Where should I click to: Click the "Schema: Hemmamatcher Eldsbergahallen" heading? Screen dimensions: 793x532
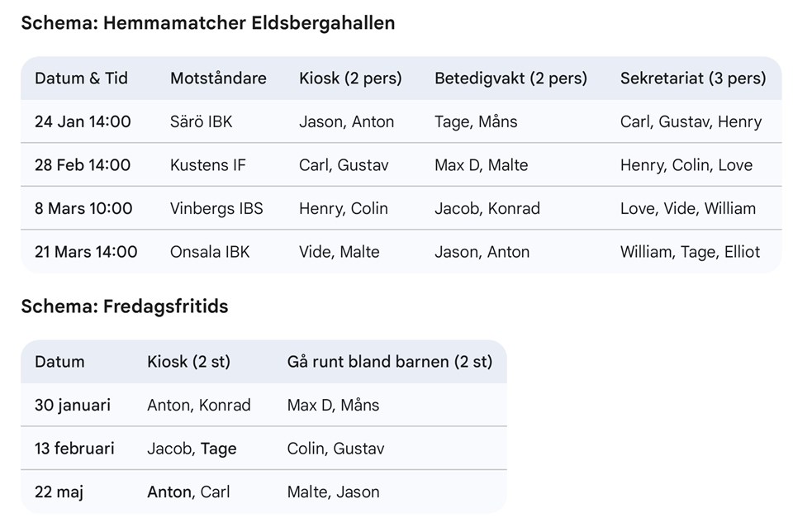coord(207,23)
